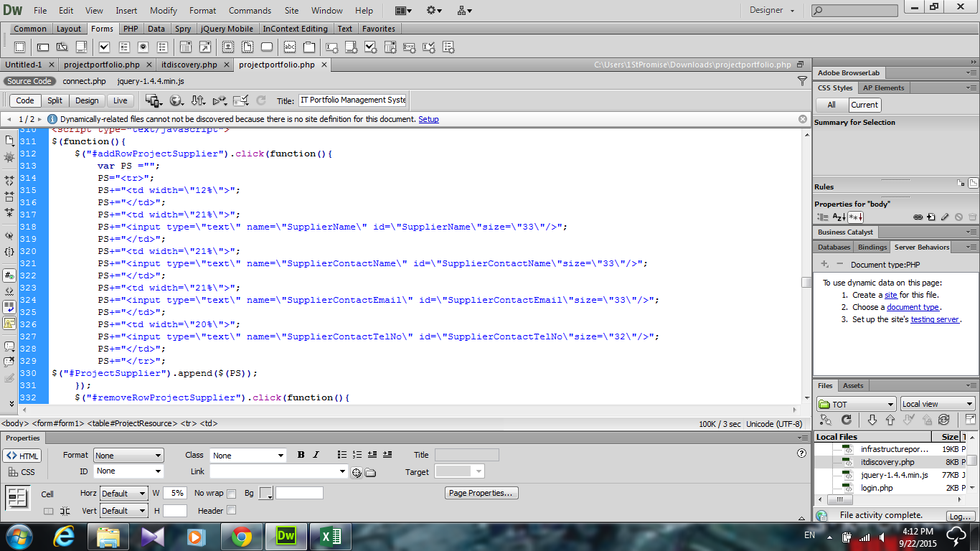Toggle the No wrap checkbox
980x551 pixels.
tap(231, 494)
